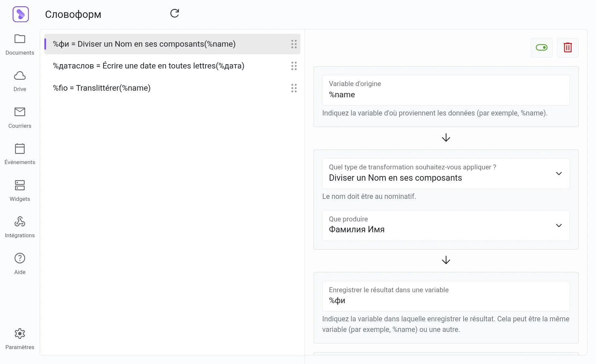Viewport: 596px width, 364px height.
Task: Open Paramètres settings
Action: (20, 339)
